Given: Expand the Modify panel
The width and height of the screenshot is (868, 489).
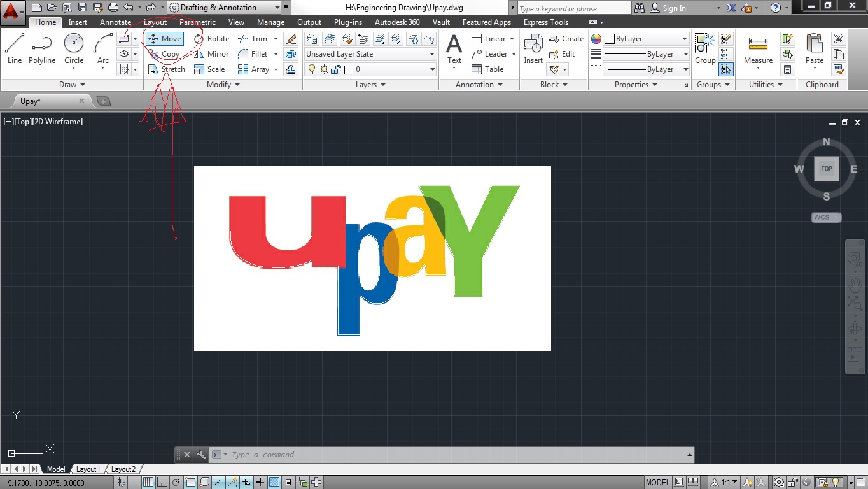Looking at the screenshot, I should click(x=223, y=85).
